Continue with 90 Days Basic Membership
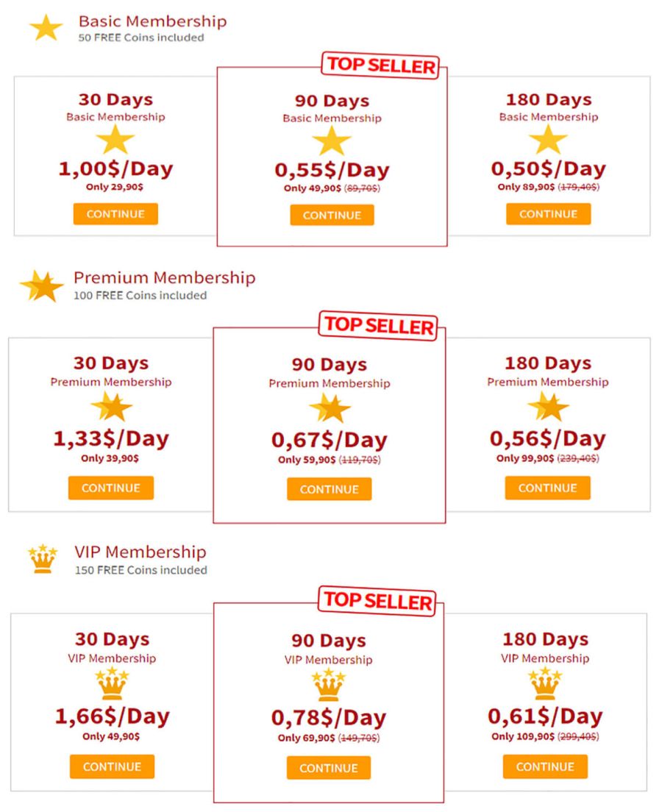Image resolution: width=662 pixels, height=812 pixels. point(332,216)
